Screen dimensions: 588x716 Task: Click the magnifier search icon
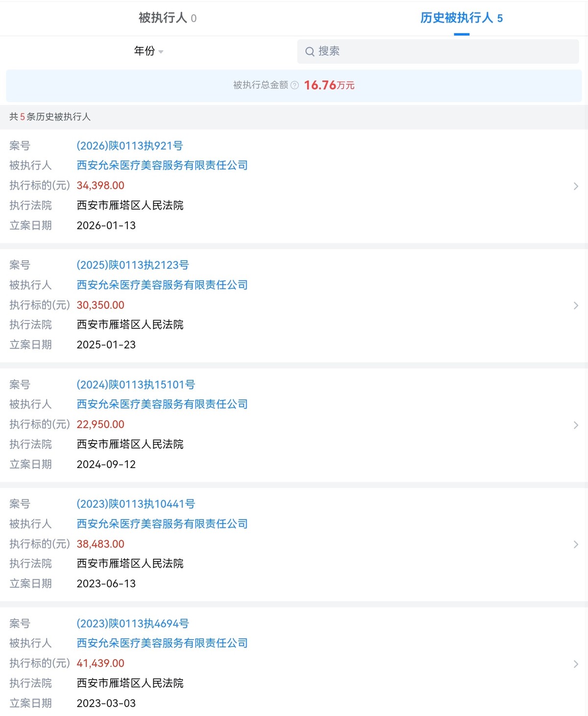[x=310, y=51]
